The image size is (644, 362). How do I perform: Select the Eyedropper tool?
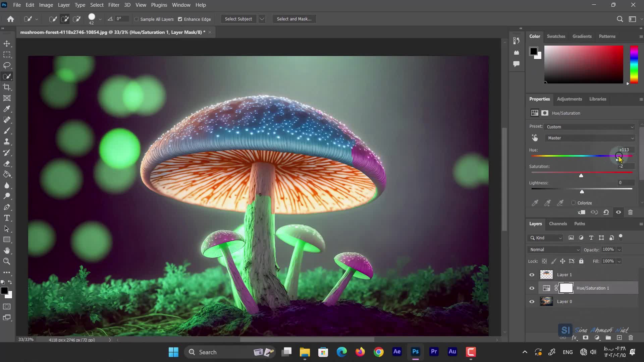(7, 109)
